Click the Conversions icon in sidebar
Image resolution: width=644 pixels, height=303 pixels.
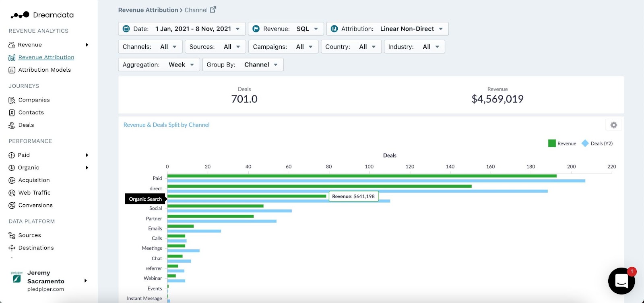click(x=12, y=205)
